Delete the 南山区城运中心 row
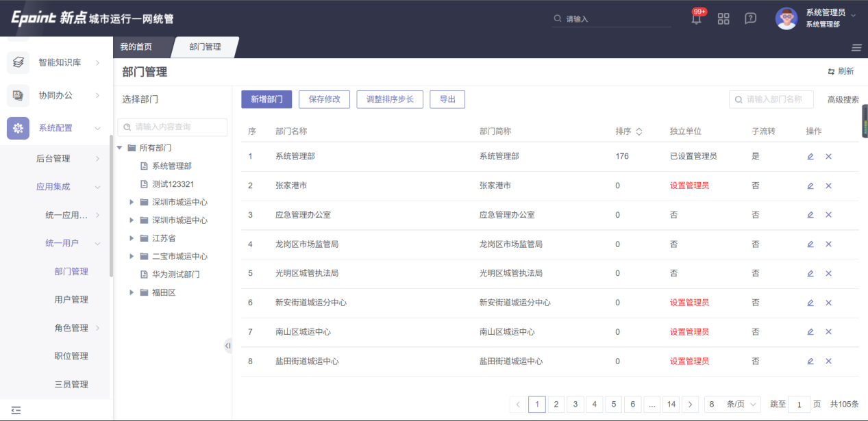Image resolution: width=868 pixels, height=421 pixels. click(x=828, y=332)
